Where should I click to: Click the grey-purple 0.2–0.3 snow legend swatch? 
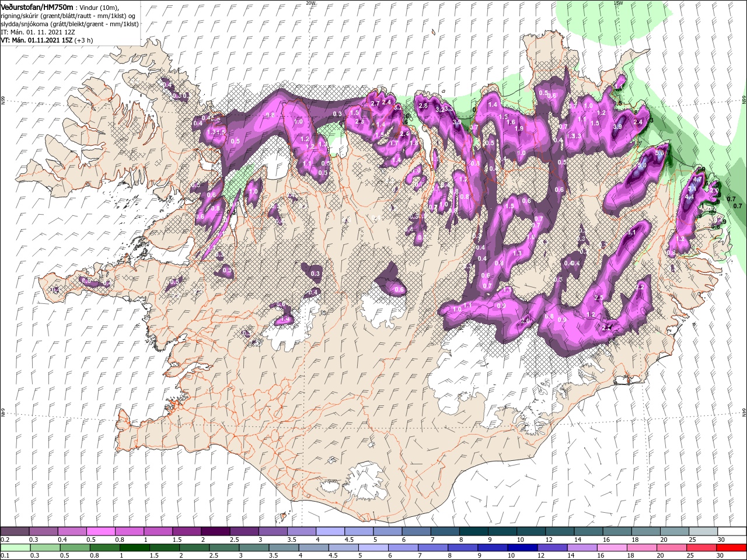[x=15, y=531]
